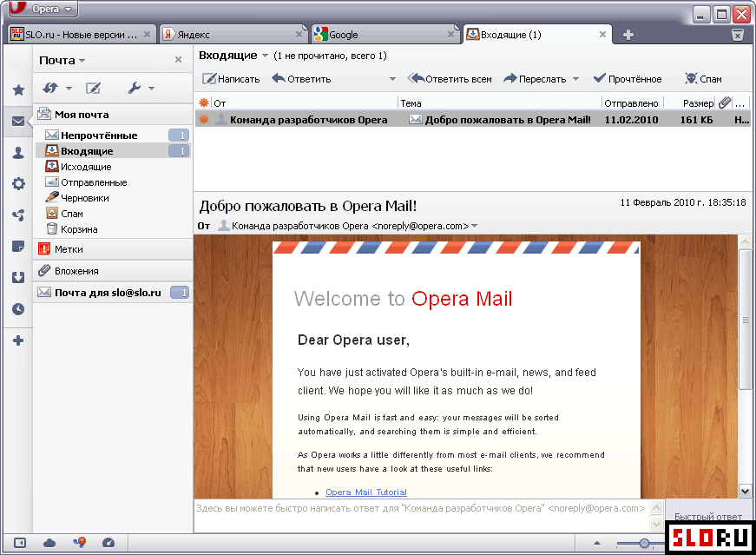The image size is (756, 555).
Task: Expand the dropdown arrow after Ответить
Action: (x=392, y=79)
